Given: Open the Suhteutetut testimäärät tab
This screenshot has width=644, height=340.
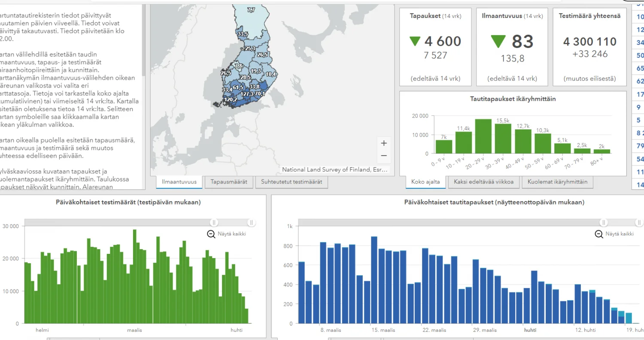Looking at the screenshot, I should pos(292,182).
